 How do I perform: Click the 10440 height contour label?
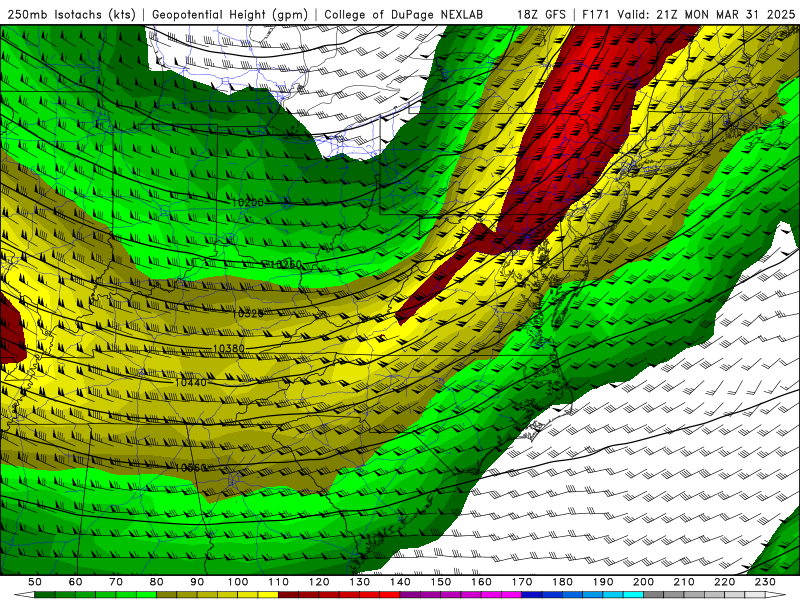191,382
